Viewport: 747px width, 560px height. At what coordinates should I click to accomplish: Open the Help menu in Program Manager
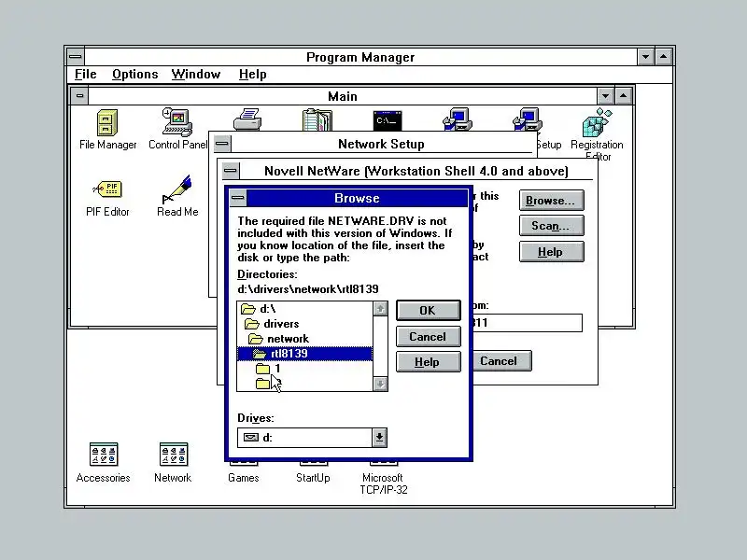[253, 75]
